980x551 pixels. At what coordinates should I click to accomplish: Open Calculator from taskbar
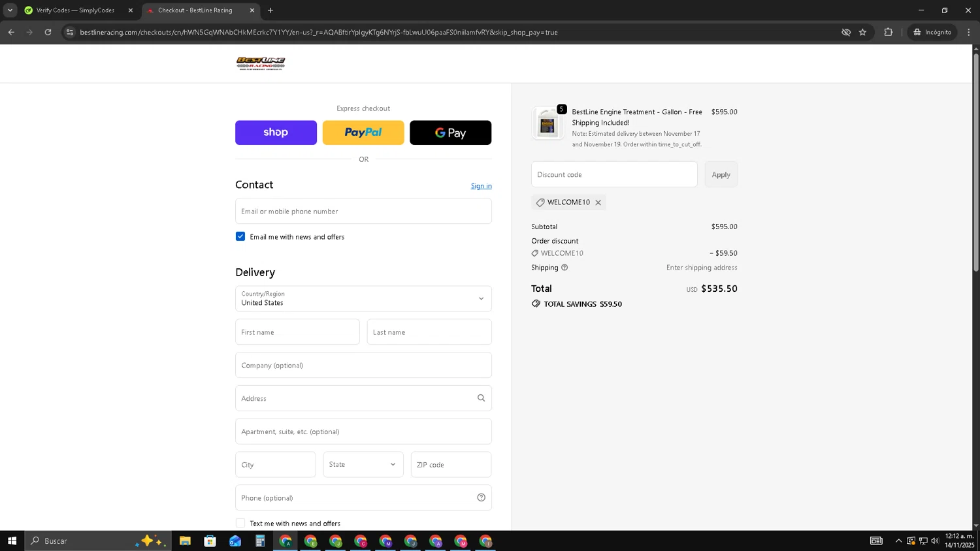pyautogui.click(x=260, y=541)
